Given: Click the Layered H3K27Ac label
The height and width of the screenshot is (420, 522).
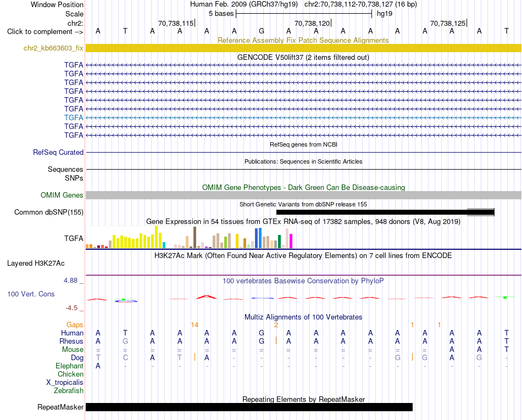Looking at the screenshot, I should (x=36, y=264).
